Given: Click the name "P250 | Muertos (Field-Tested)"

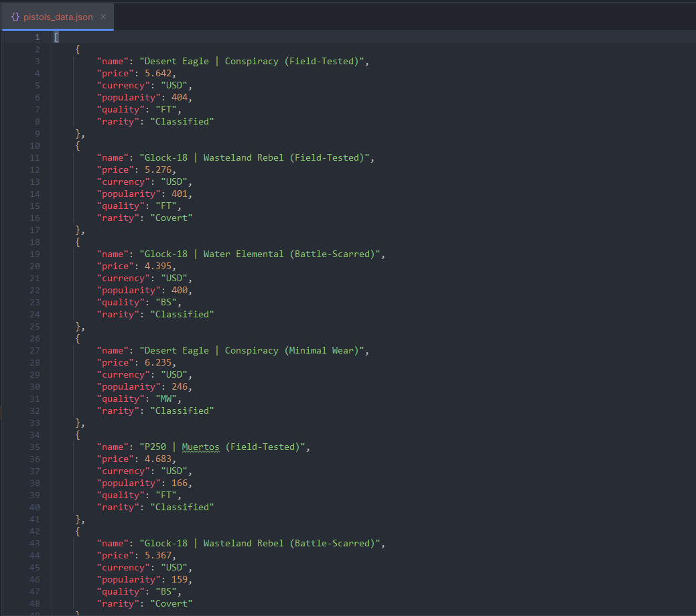Looking at the screenshot, I should click(222, 447).
